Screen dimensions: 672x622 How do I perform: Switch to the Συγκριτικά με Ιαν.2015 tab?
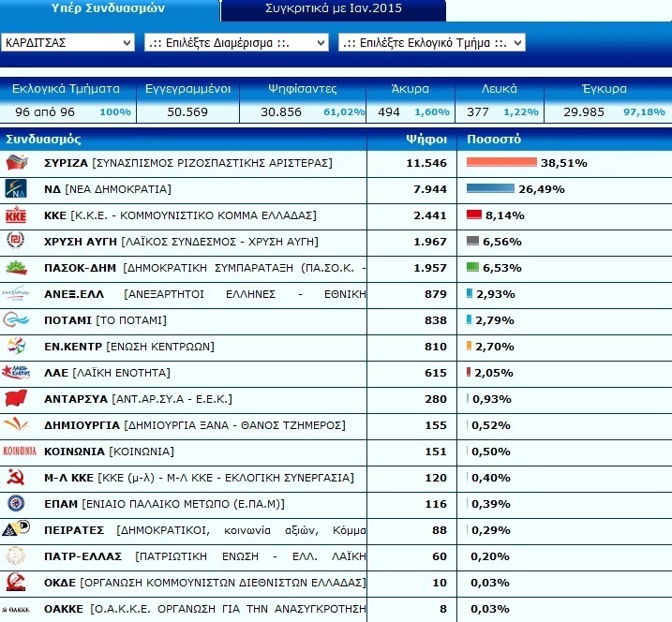pos(334,8)
